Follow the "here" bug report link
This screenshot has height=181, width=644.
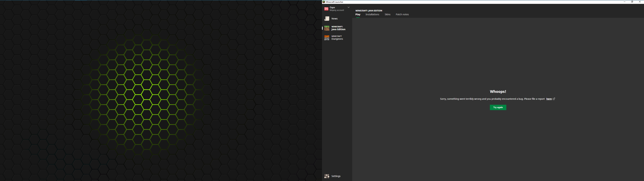point(549,99)
